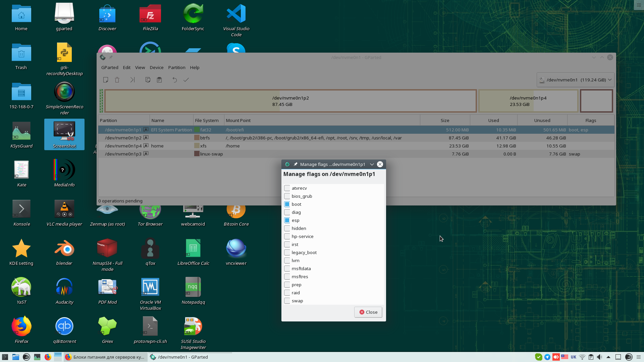Show hidden system tray icons arrow
The image size is (644, 362).
pos(608,357)
